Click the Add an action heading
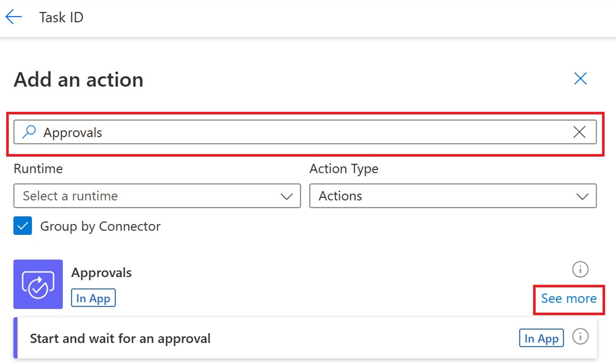The image size is (616, 364). [78, 79]
